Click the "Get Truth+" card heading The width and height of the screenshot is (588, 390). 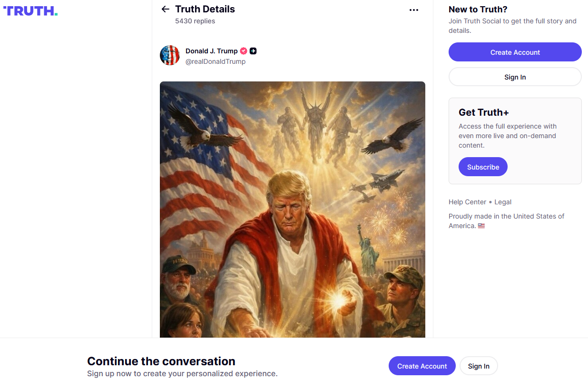pos(484,112)
